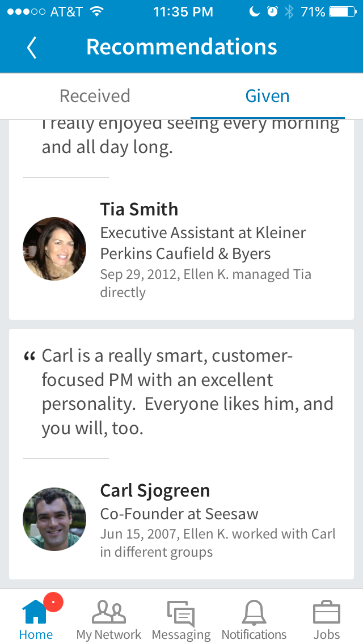363x644 pixels.
Task: Tap Carl Sjogreen's profile photo
Action: 54,519
